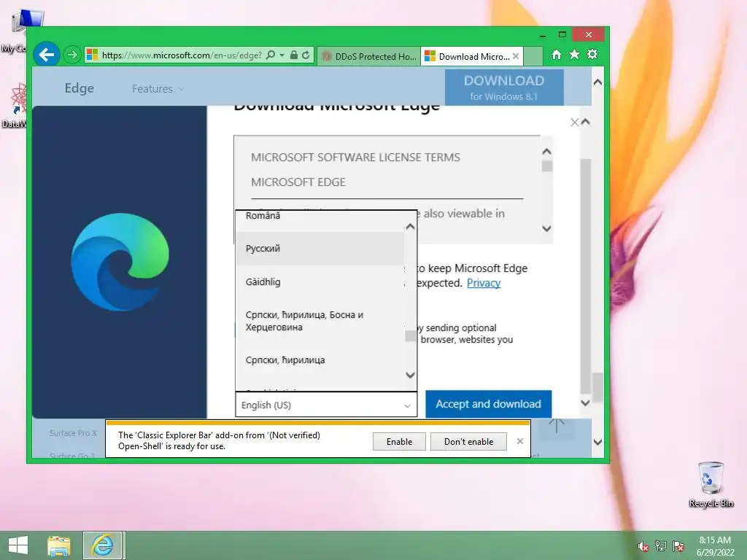Image resolution: width=747 pixels, height=560 pixels.
Task: Select Српски, ћирилица, Босна и Херцеговина option
Action: click(x=320, y=321)
